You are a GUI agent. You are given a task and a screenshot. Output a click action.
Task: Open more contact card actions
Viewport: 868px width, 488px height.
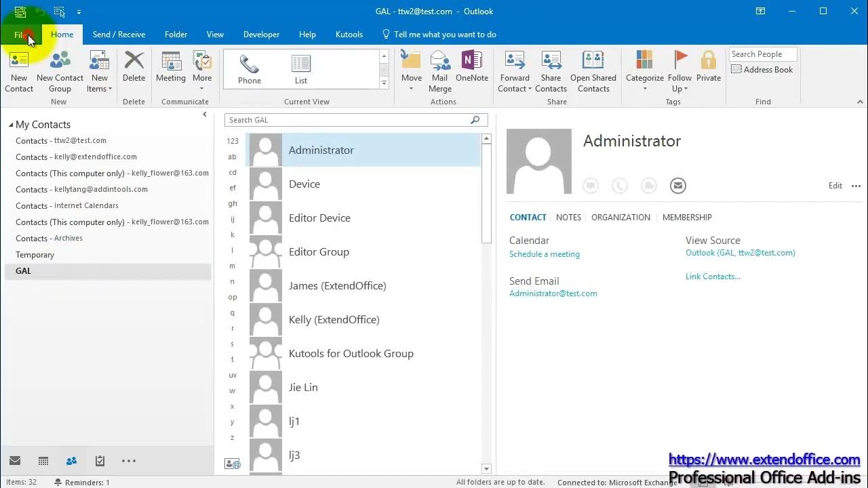[x=856, y=186]
